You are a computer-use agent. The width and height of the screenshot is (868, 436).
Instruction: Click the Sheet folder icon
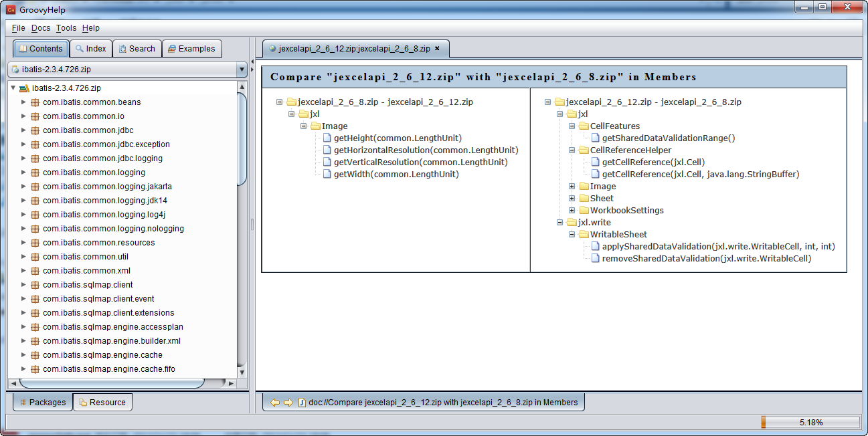584,199
